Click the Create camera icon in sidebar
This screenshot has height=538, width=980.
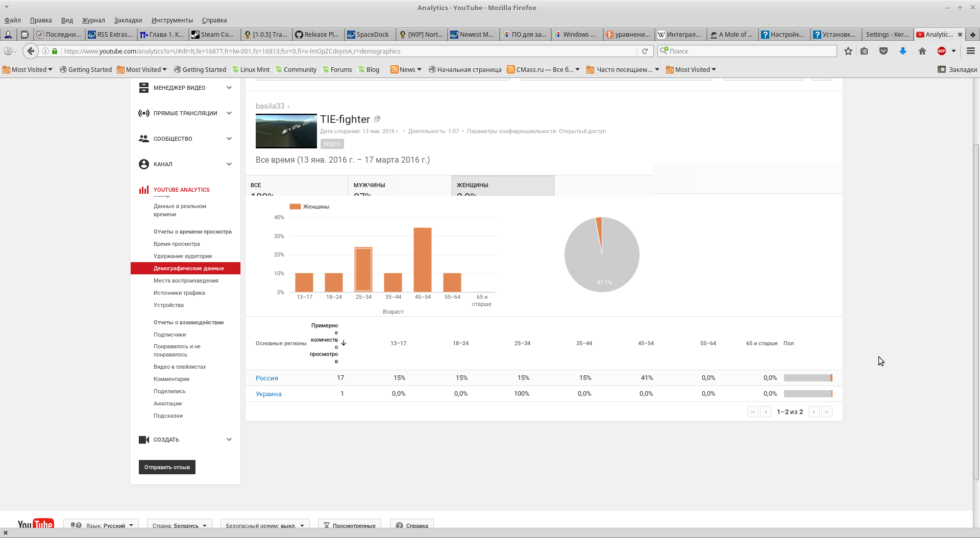(144, 440)
